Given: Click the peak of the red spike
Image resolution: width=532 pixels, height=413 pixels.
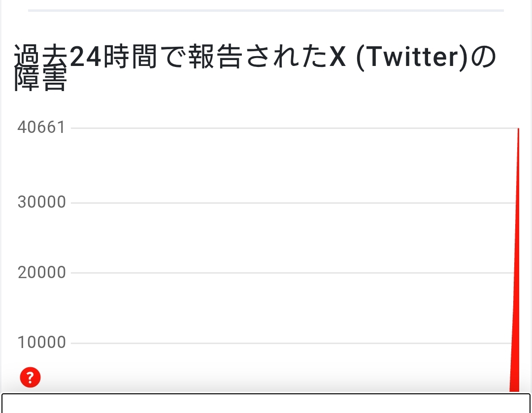Looking at the screenshot, I should (x=518, y=129).
